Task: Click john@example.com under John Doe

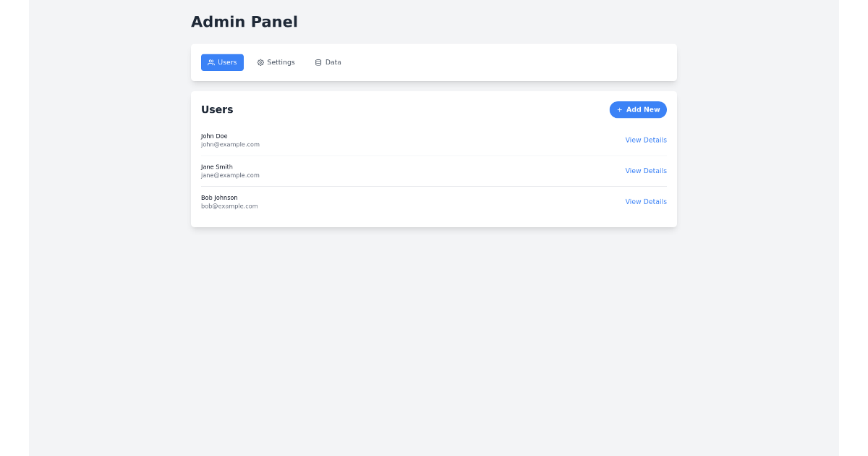Action: click(230, 144)
